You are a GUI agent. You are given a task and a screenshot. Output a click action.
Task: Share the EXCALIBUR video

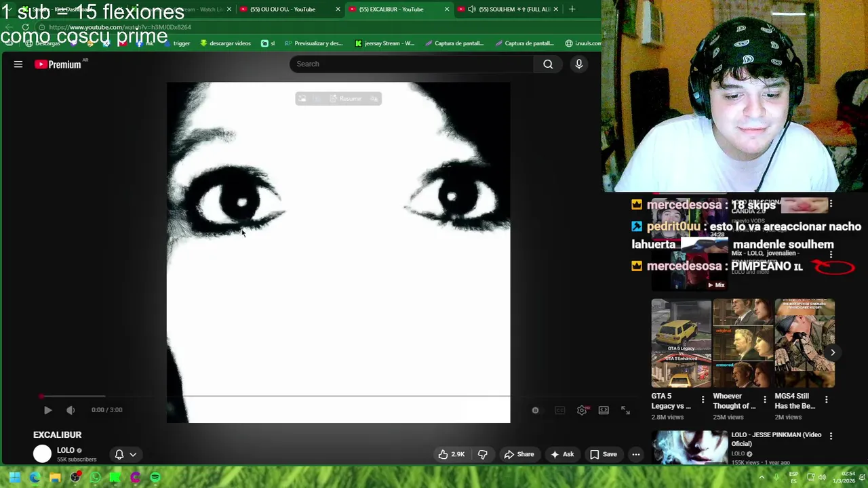pyautogui.click(x=519, y=454)
